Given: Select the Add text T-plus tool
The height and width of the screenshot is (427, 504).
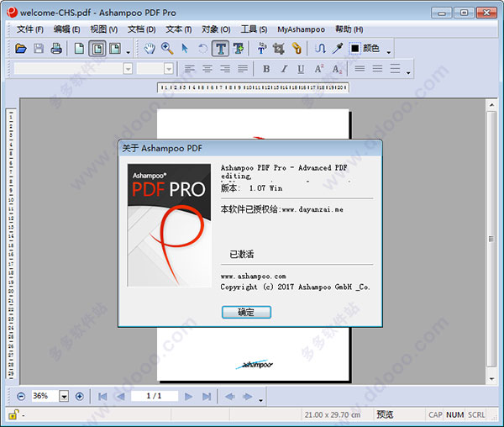Looking at the screenshot, I should [239, 49].
